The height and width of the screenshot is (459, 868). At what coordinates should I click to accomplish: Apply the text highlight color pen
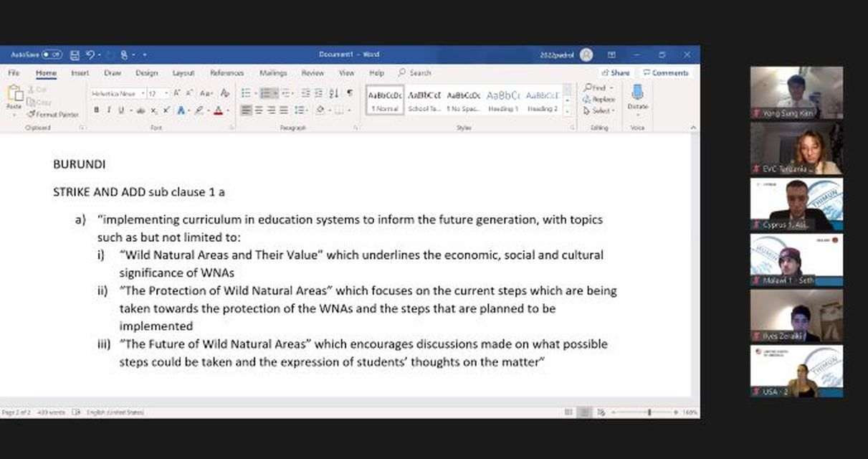(x=199, y=110)
